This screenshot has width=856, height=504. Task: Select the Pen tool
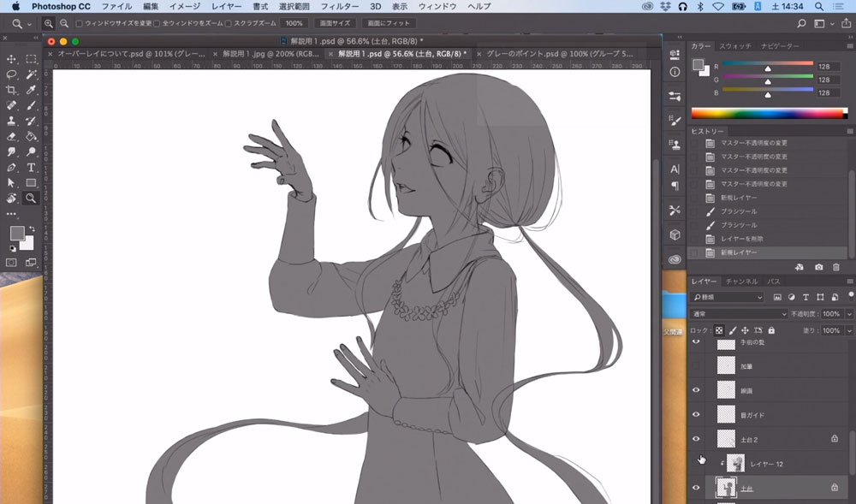(12, 167)
